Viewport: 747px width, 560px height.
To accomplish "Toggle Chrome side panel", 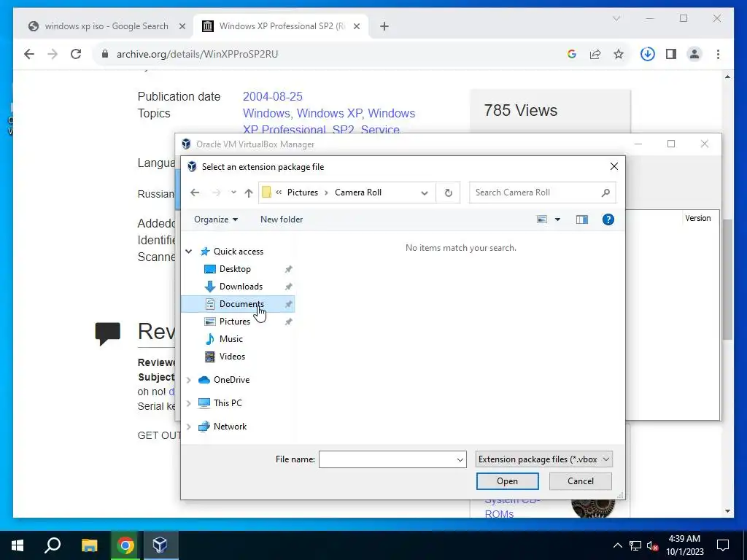I will click(671, 54).
